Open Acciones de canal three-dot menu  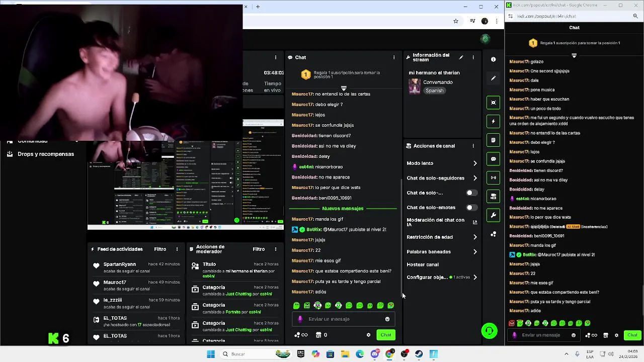pos(473,146)
